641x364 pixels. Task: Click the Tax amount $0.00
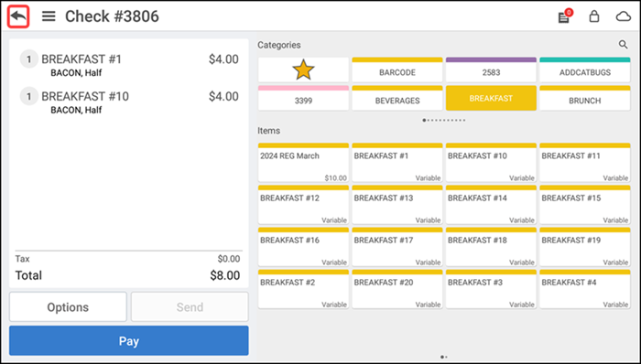click(x=229, y=259)
